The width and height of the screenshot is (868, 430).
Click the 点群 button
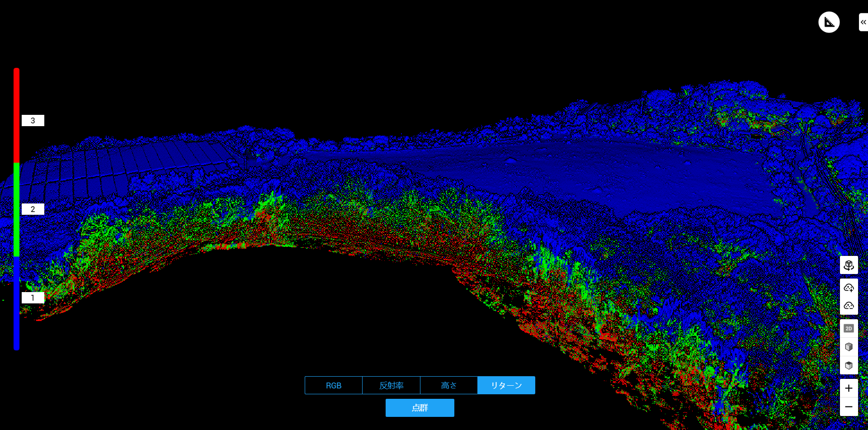point(420,408)
